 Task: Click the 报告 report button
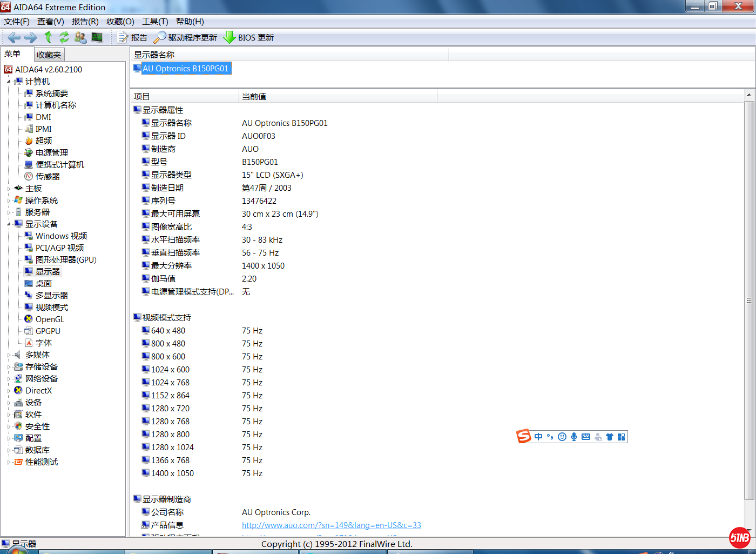tap(132, 37)
